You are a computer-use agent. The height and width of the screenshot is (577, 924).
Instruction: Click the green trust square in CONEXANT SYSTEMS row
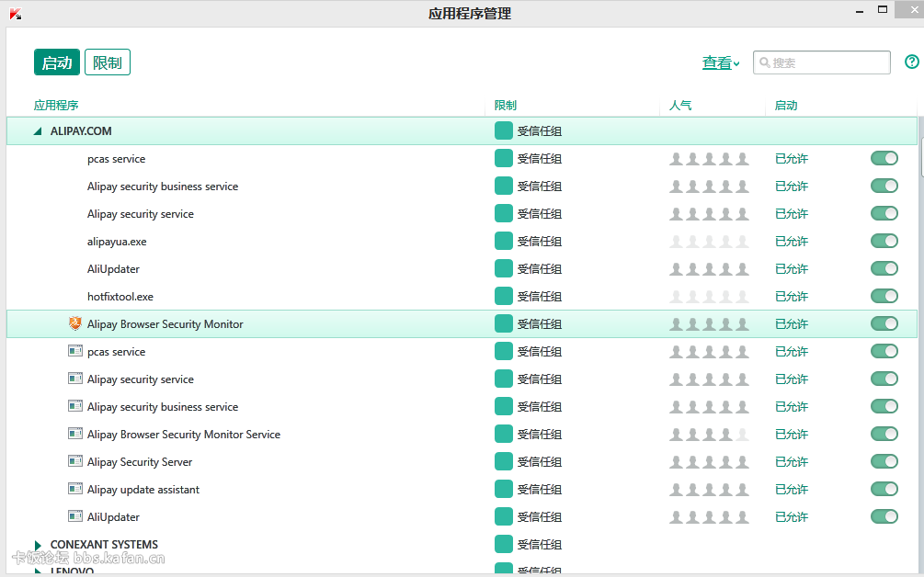pyautogui.click(x=503, y=544)
